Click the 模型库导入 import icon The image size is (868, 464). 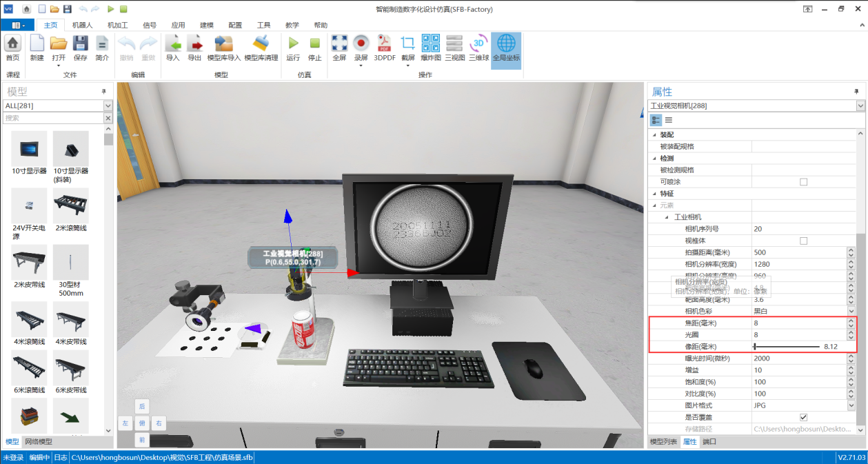coord(223,43)
